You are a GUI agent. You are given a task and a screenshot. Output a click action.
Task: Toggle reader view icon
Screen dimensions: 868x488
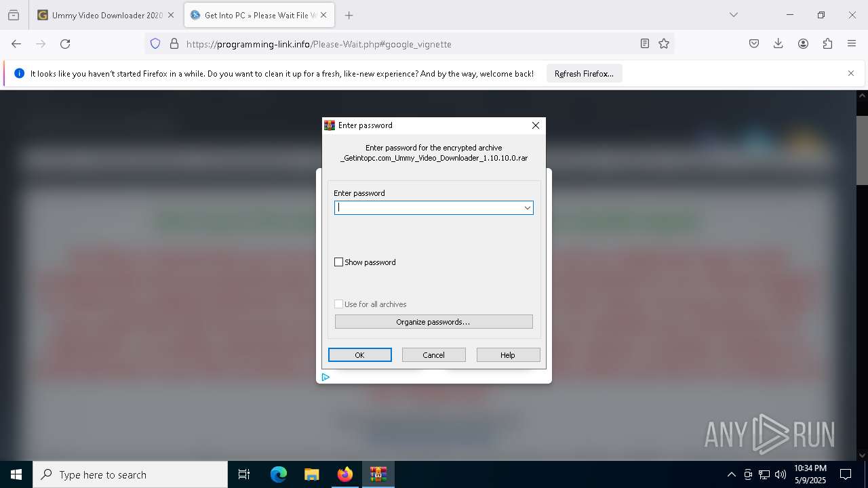pyautogui.click(x=644, y=44)
